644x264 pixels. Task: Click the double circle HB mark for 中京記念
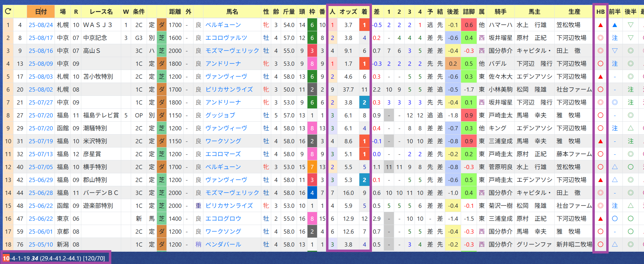(601, 38)
